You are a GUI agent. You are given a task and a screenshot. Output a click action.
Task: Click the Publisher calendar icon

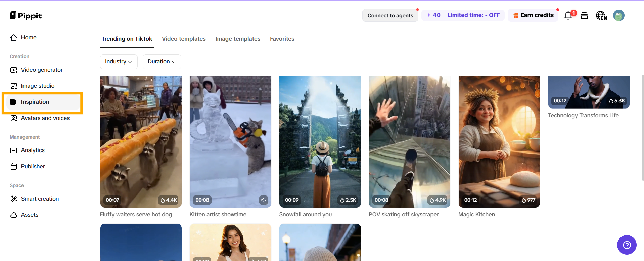(x=14, y=166)
